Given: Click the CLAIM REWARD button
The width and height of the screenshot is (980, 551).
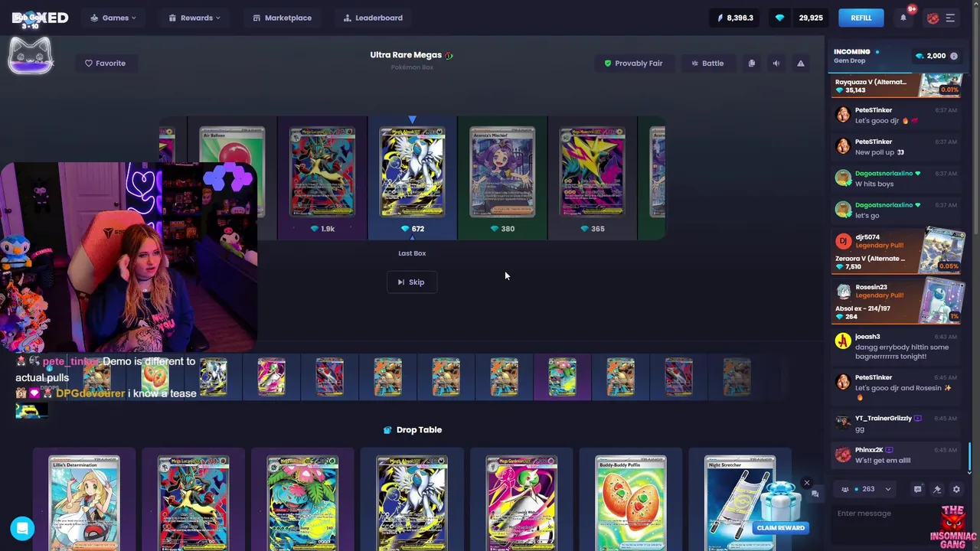Looking at the screenshot, I should [x=780, y=528].
